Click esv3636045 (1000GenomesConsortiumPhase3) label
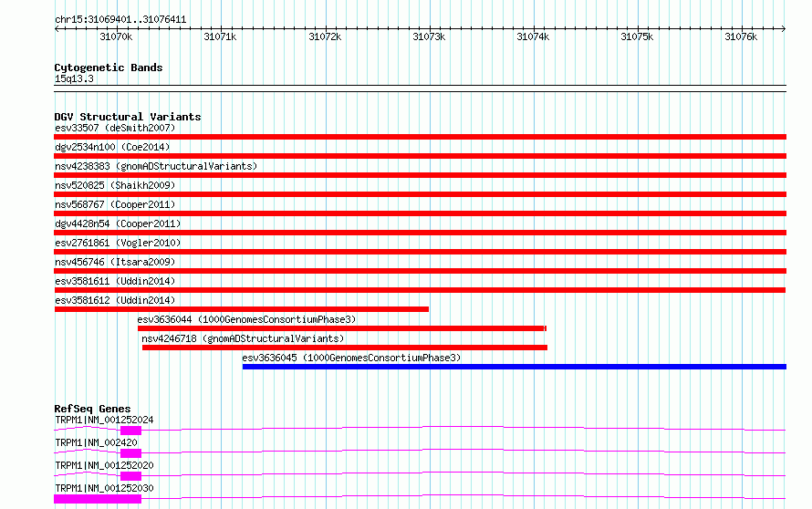This screenshot has width=812, height=509. [x=351, y=358]
